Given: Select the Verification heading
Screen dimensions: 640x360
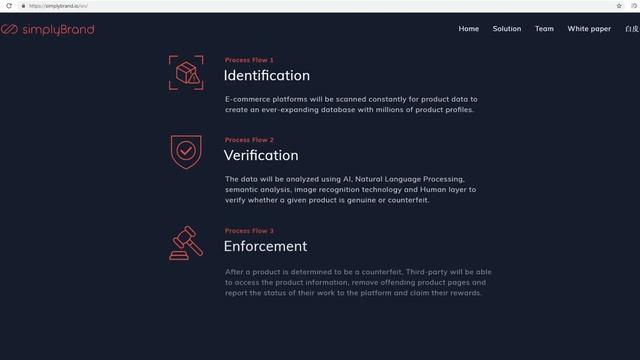Looking at the screenshot, I should pos(261,156).
